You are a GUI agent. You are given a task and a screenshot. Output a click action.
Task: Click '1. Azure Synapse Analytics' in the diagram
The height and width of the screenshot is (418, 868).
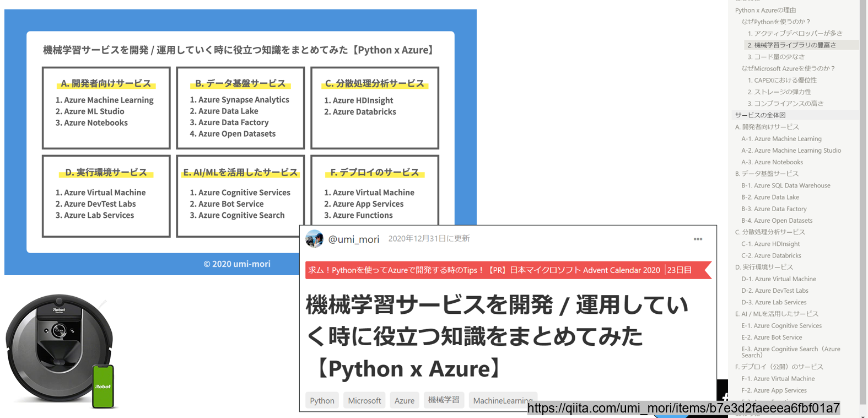[x=239, y=100]
